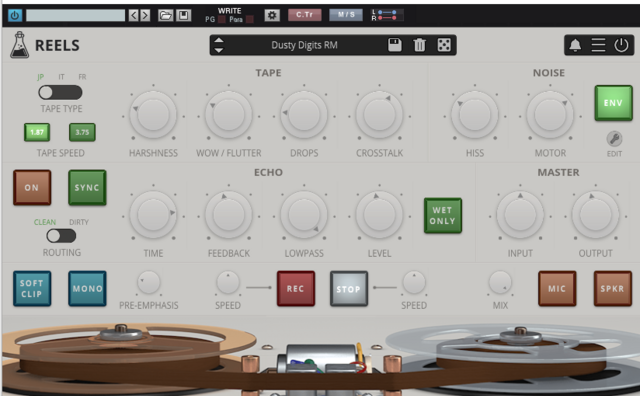Randomize settings with the dice icon
The height and width of the screenshot is (396, 640).
point(444,44)
